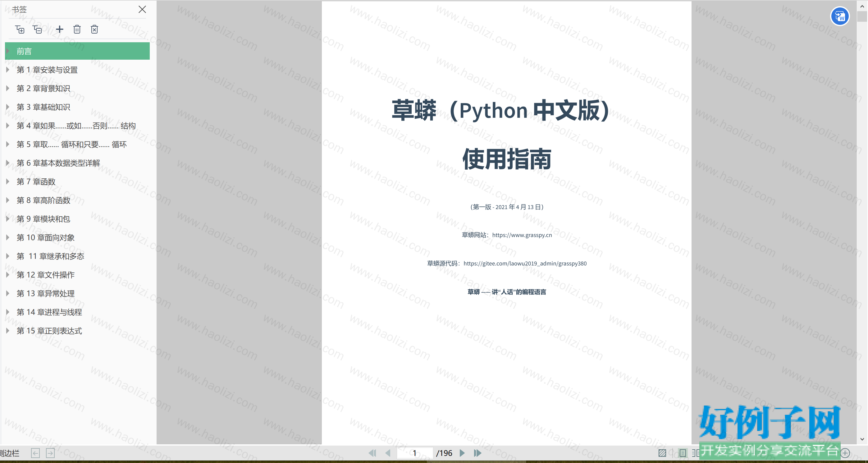Click the vertical scrollbar up arrow
This screenshot has height=463, width=868.
tap(862, 6)
